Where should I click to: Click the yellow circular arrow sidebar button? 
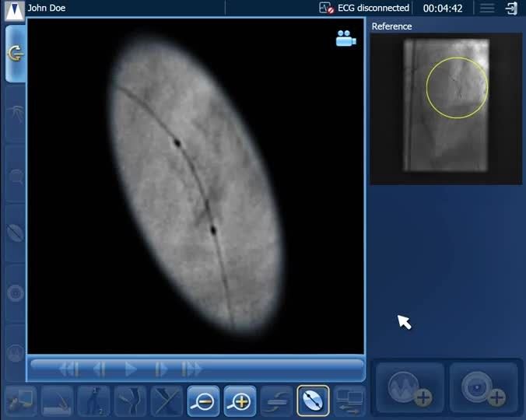pyautogui.click(x=16, y=54)
